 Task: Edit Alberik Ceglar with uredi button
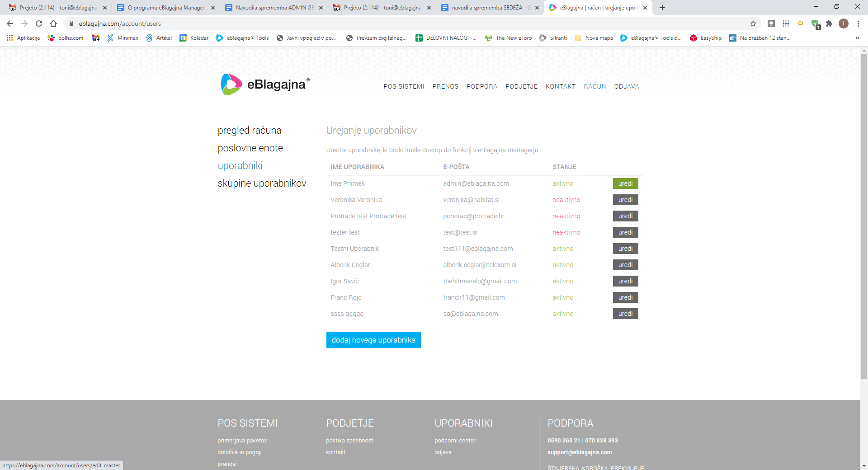tap(625, 265)
